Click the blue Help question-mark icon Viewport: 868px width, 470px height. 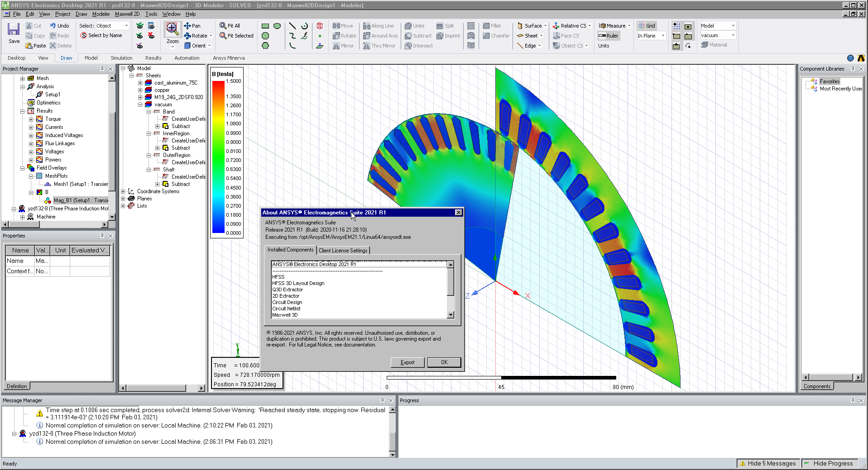point(850,58)
